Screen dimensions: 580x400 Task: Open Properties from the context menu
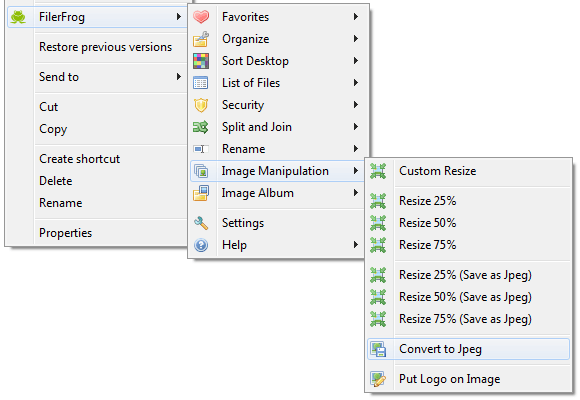pos(97,233)
